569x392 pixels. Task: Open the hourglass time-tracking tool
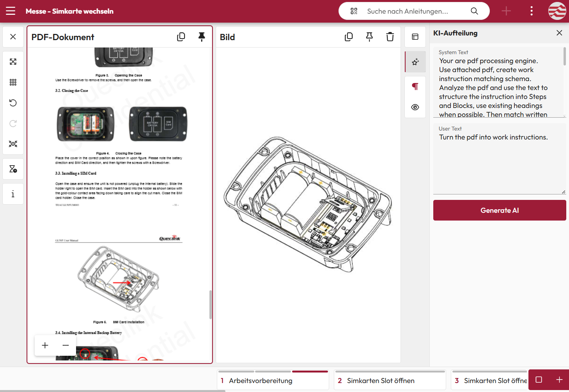coord(13,169)
